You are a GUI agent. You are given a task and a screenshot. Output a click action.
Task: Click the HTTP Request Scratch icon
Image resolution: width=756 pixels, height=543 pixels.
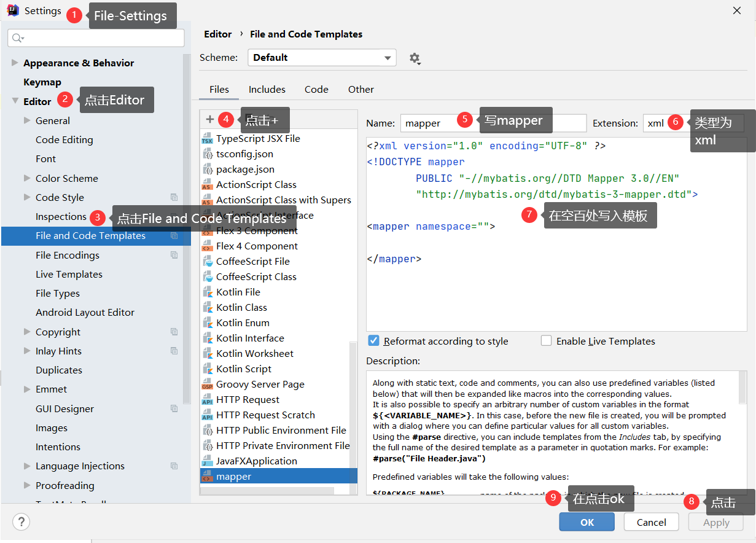point(207,415)
